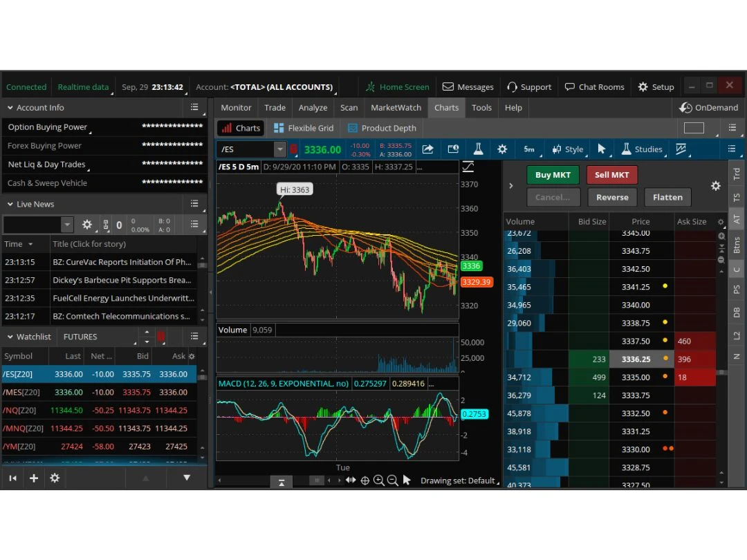Collapse the Live News section

(10, 205)
